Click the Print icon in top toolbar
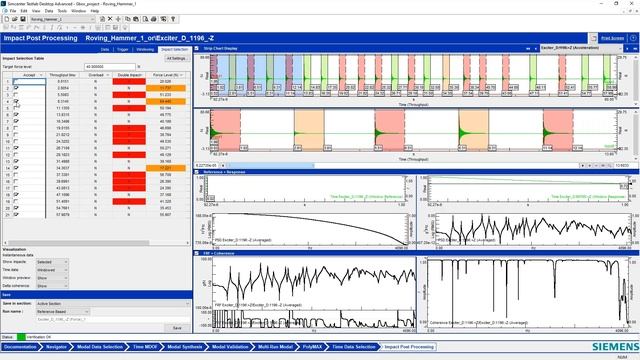The image size is (640, 360). pos(153,19)
